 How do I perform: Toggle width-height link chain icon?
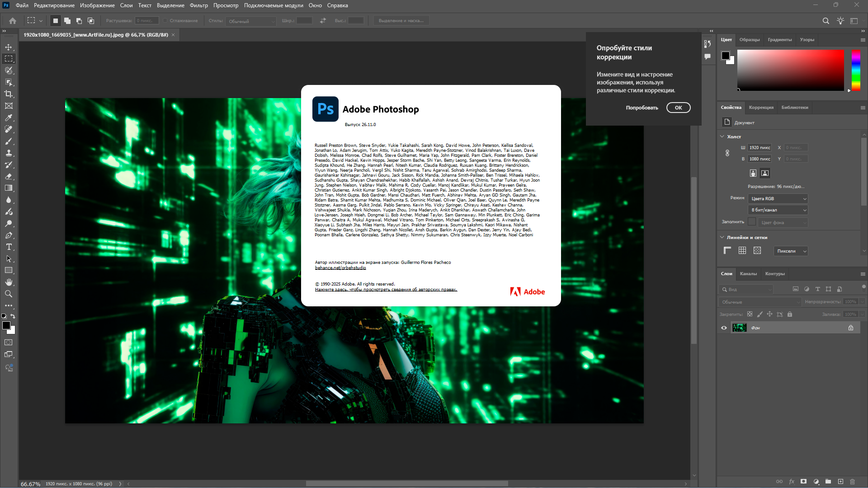click(x=727, y=153)
